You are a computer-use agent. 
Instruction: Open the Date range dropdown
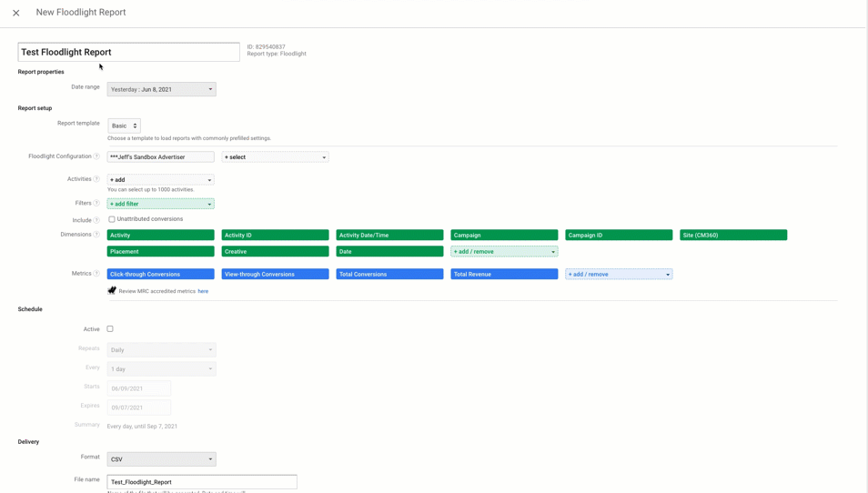[x=161, y=89]
